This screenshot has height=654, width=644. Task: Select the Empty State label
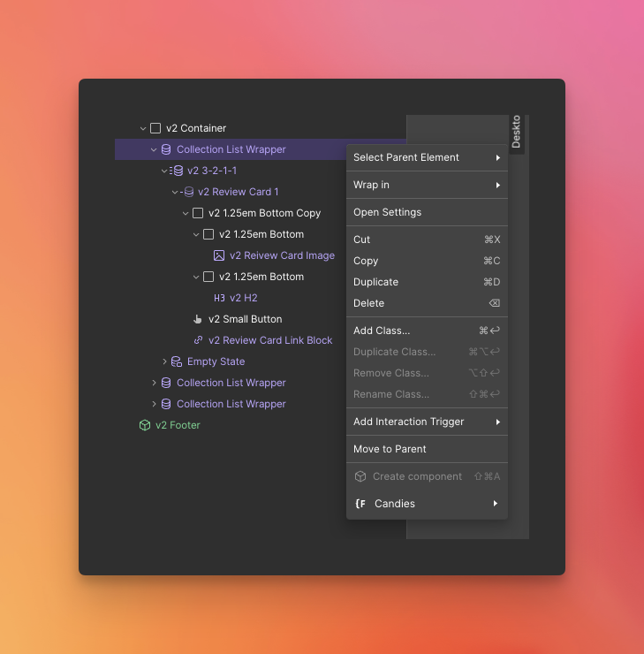pyautogui.click(x=216, y=361)
